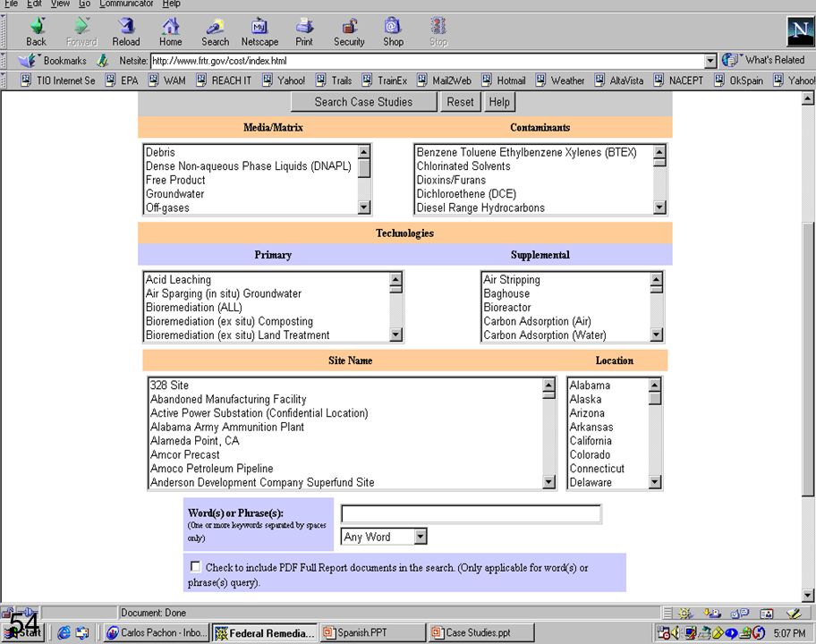Click the Shop toolbar icon

(x=394, y=31)
